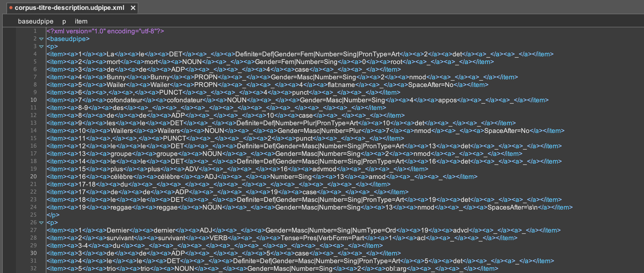644x273 pixels.
Task: Select baseudpipe in the breadcrumb bar
Action: click(x=36, y=21)
